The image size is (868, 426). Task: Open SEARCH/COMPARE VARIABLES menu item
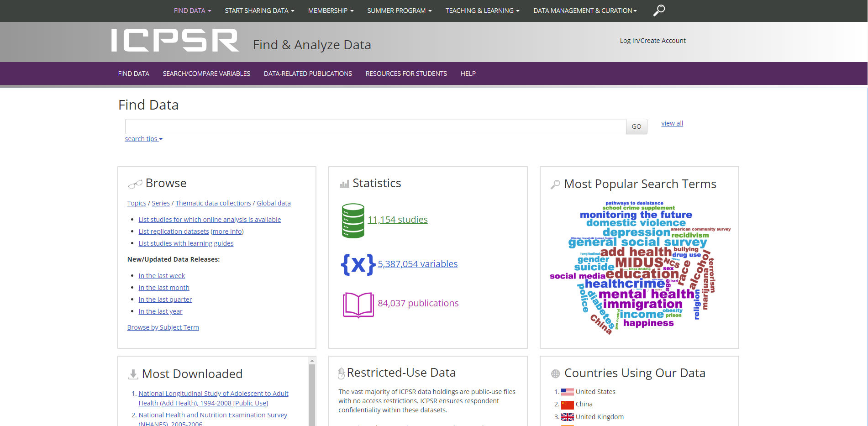[206, 74]
